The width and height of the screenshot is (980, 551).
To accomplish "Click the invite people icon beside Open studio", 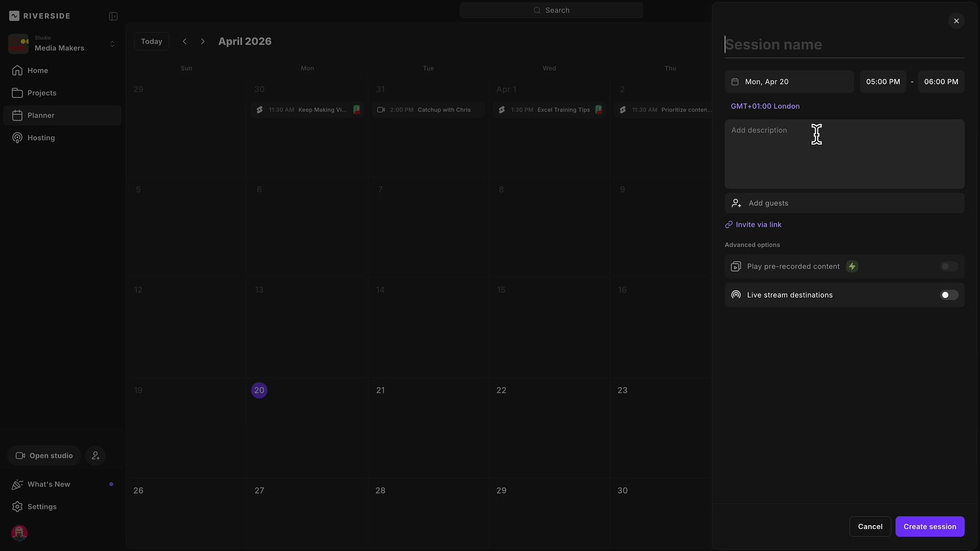I will tap(96, 455).
